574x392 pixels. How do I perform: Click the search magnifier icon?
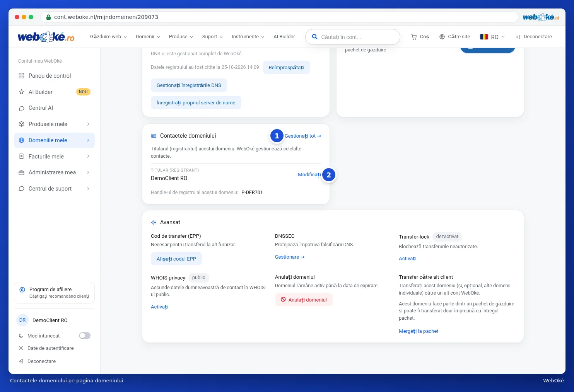315,37
